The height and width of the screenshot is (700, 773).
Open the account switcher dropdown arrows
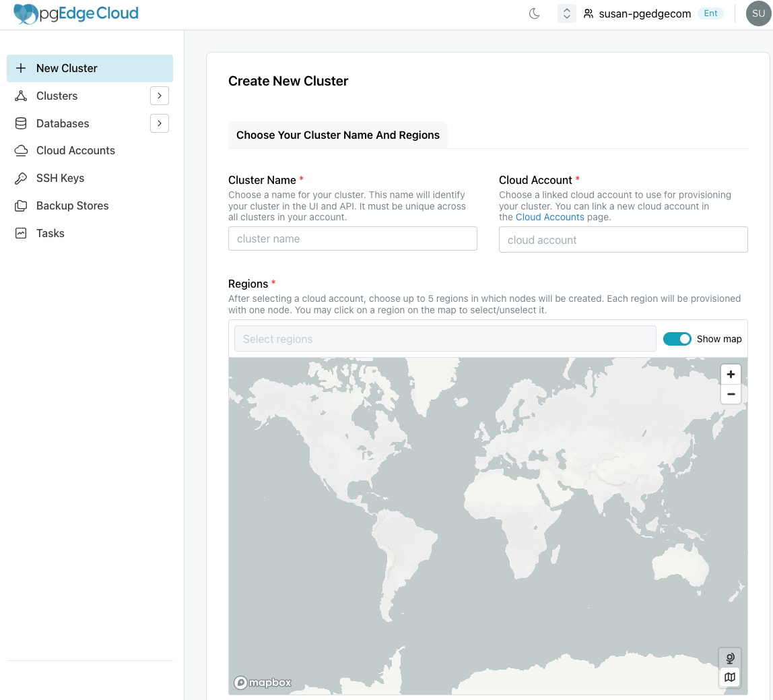pos(567,13)
